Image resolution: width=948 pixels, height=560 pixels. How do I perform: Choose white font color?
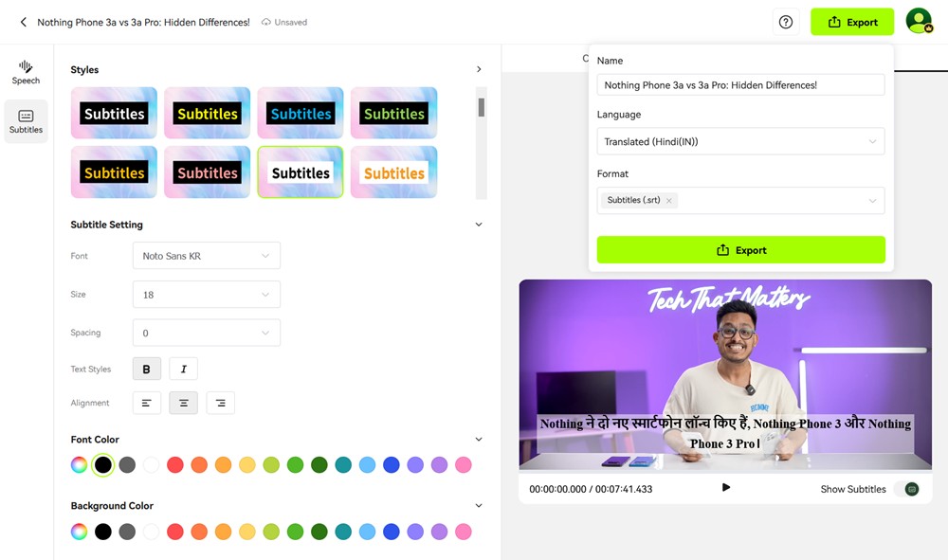point(151,464)
